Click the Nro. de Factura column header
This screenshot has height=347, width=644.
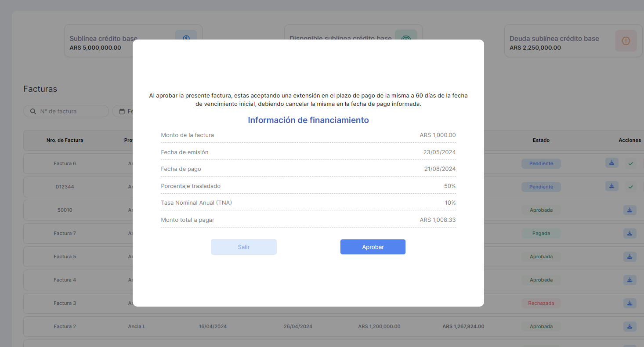[65, 140]
